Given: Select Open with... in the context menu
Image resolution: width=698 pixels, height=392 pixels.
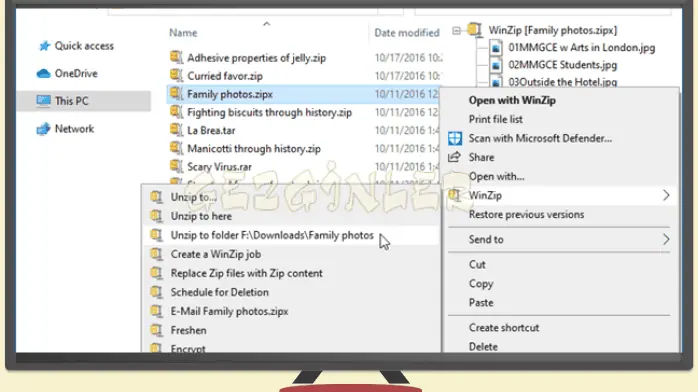Looking at the screenshot, I should point(496,176).
